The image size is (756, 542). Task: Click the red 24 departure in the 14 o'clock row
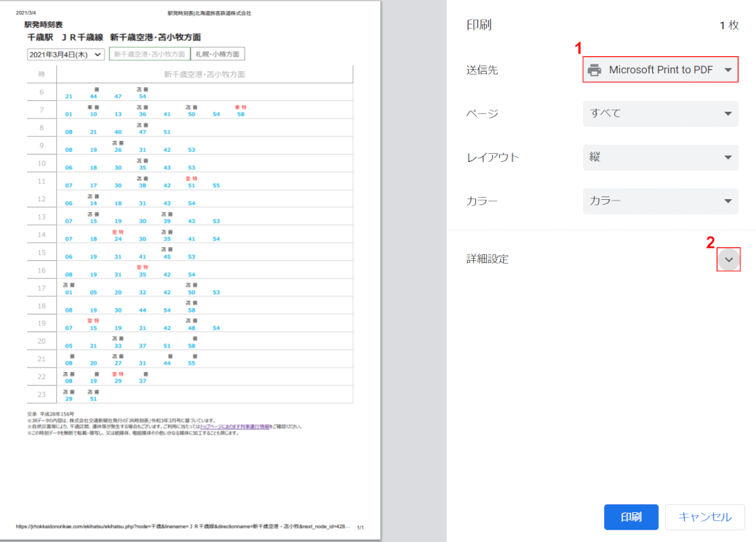(118, 238)
